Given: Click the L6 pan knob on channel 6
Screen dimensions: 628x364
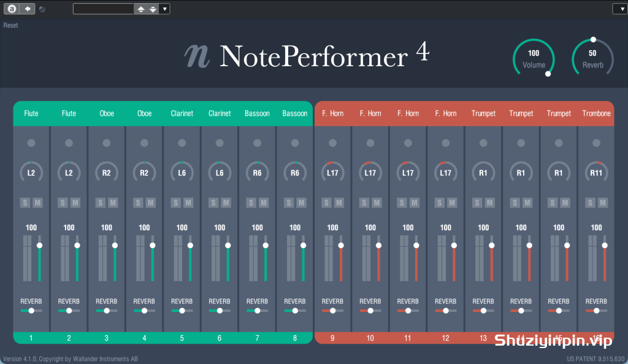Looking at the screenshot, I should (x=220, y=172).
